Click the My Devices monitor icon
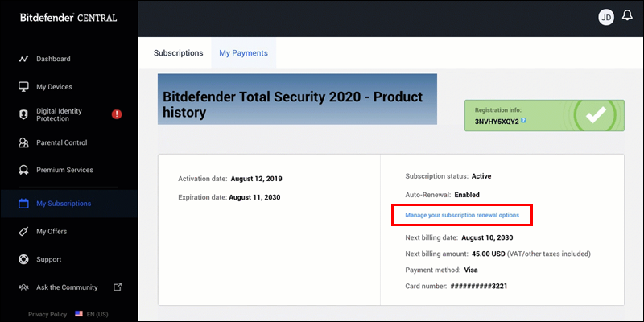The width and height of the screenshot is (644, 322). 23,86
